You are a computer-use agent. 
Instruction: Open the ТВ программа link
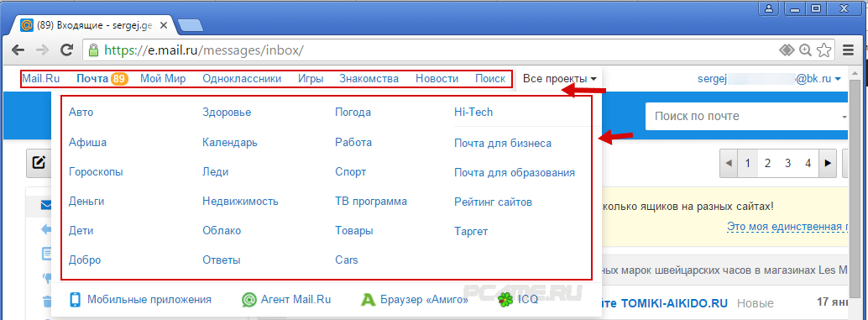click(x=371, y=202)
